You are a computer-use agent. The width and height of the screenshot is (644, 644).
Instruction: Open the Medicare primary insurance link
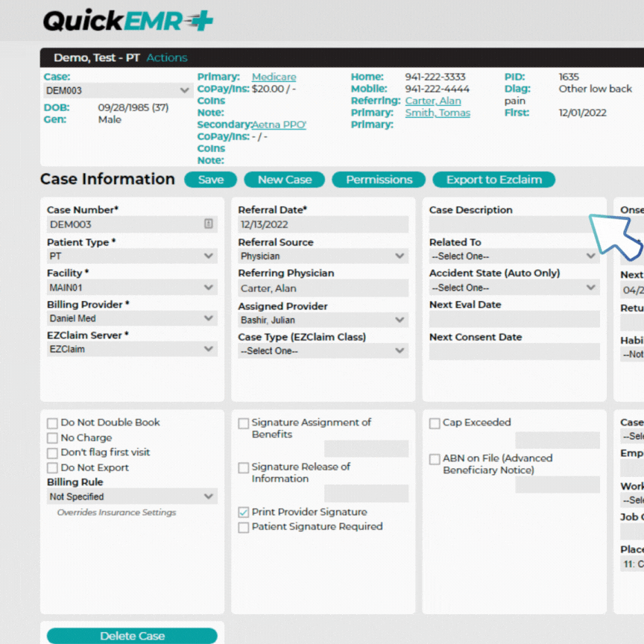click(x=274, y=76)
